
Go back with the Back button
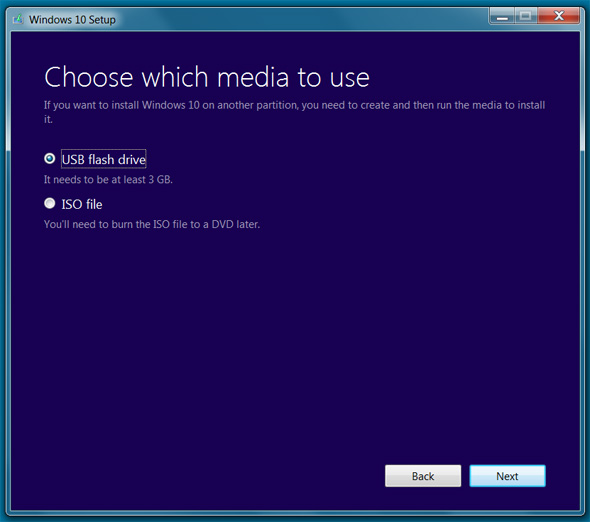(x=423, y=476)
